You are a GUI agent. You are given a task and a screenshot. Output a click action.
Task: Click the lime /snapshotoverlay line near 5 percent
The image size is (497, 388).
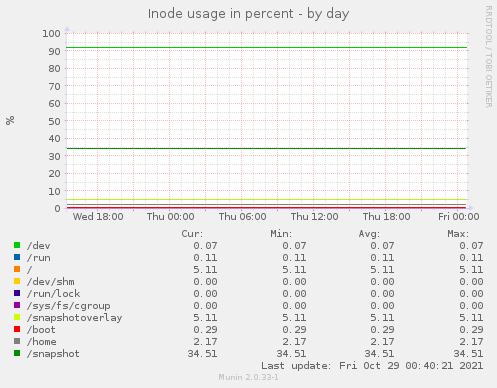(267, 199)
